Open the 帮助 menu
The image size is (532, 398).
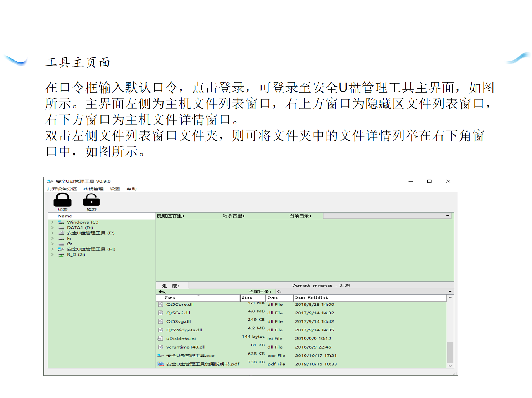131,189
